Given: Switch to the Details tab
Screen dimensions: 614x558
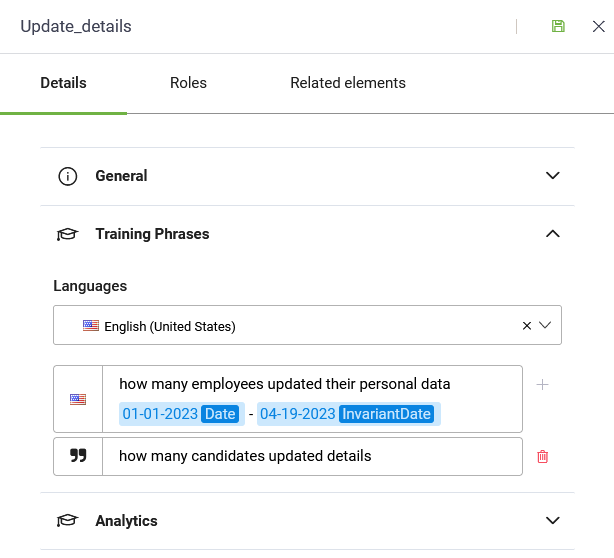Looking at the screenshot, I should click(x=63, y=83).
